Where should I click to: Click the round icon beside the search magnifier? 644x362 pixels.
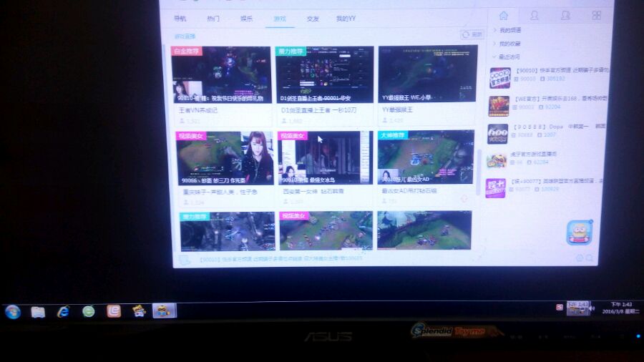580,258
